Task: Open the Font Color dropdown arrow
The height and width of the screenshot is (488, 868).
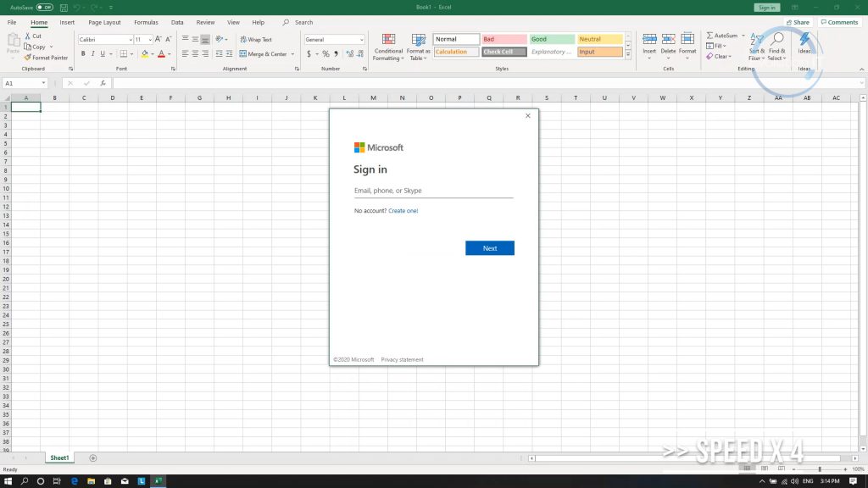Action: point(170,54)
